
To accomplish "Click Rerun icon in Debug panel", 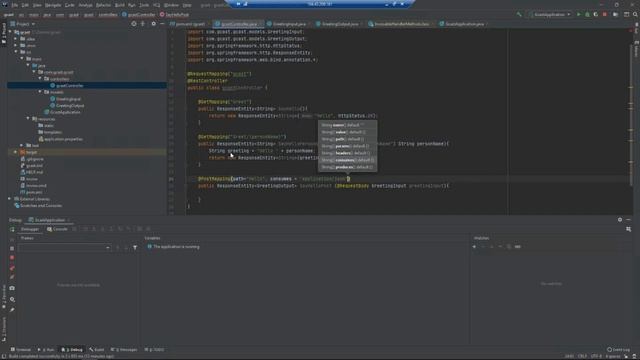I will (x=12, y=229).
